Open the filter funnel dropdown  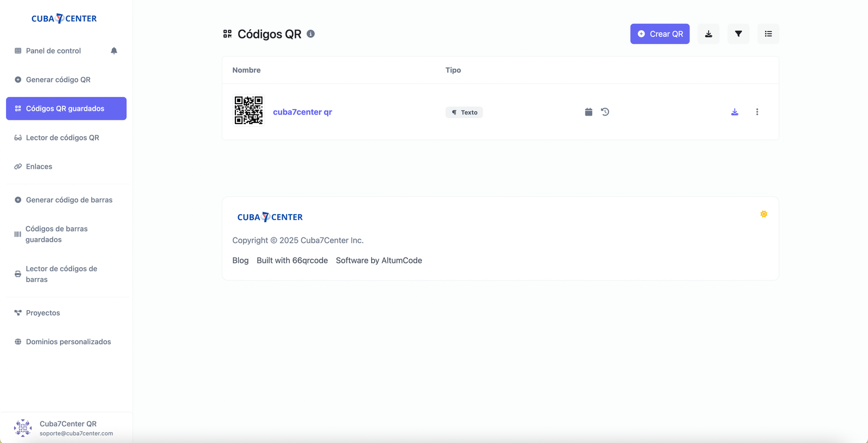tap(738, 34)
